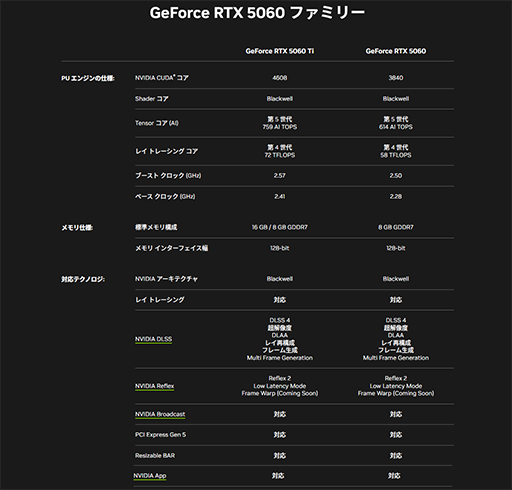Click Frame Warp (Coming Soon) in the RTX 5060 column

[x=396, y=393]
